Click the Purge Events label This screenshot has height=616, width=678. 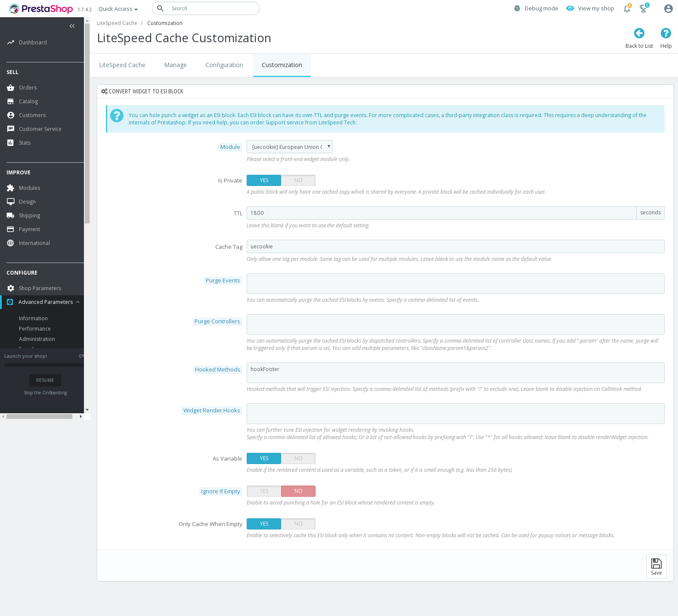(223, 280)
